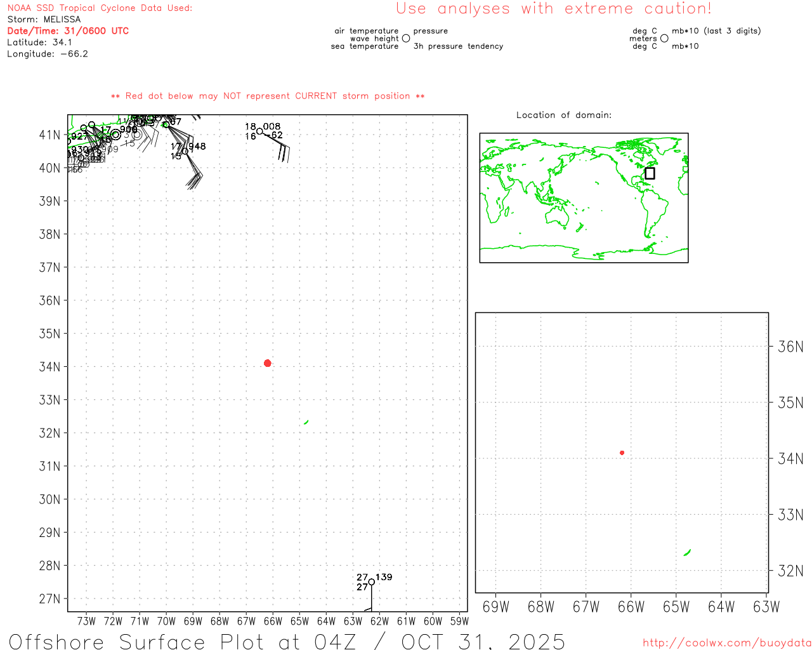Click the 34N latitude label on main map
The height and width of the screenshot is (650, 812).
[49, 367]
